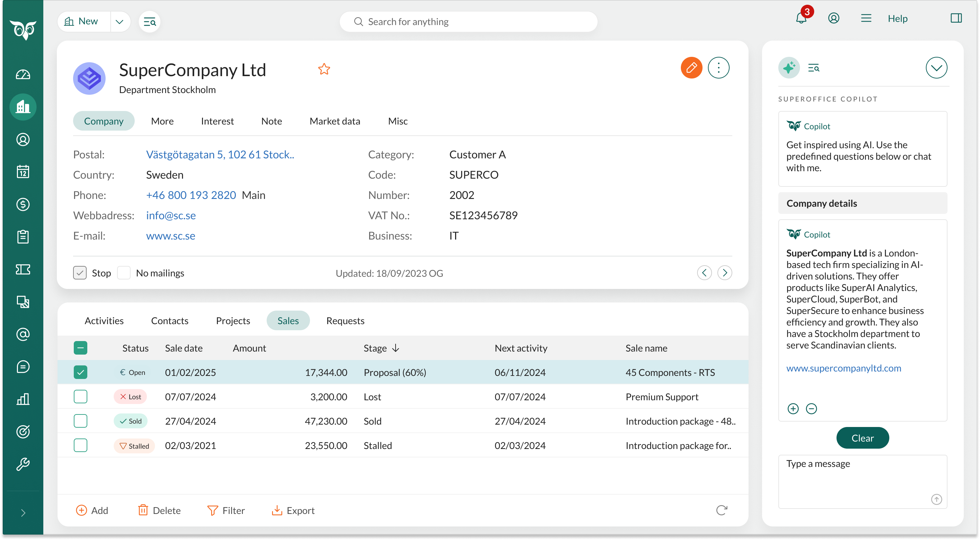Viewport: 980px width, 540px height.
Task: Open the dropdown arrow next to New button
Action: click(x=119, y=22)
